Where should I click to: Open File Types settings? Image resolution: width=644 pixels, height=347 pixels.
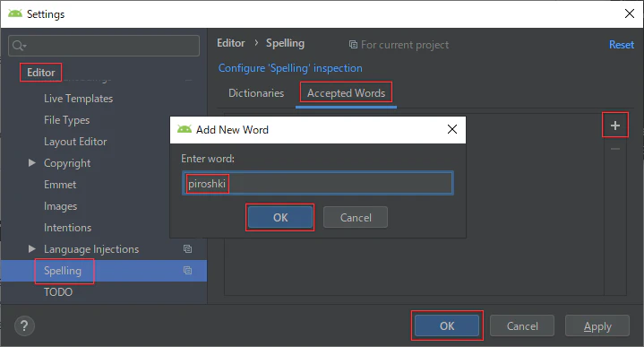tap(66, 120)
